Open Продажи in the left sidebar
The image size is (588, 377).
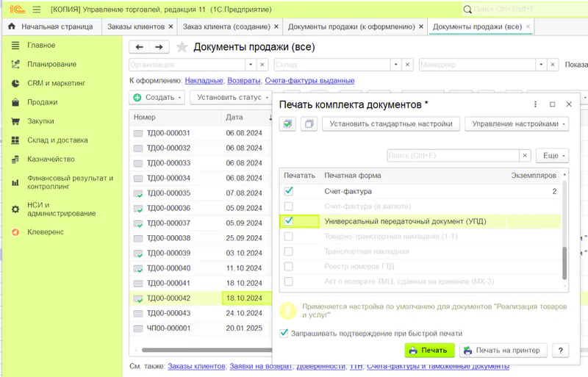tap(43, 102)
